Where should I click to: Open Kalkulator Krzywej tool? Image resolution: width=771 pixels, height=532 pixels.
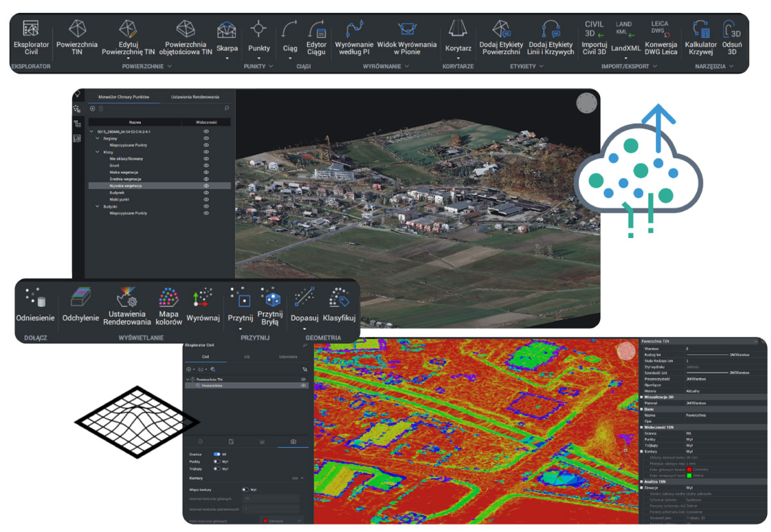(700, 37)
